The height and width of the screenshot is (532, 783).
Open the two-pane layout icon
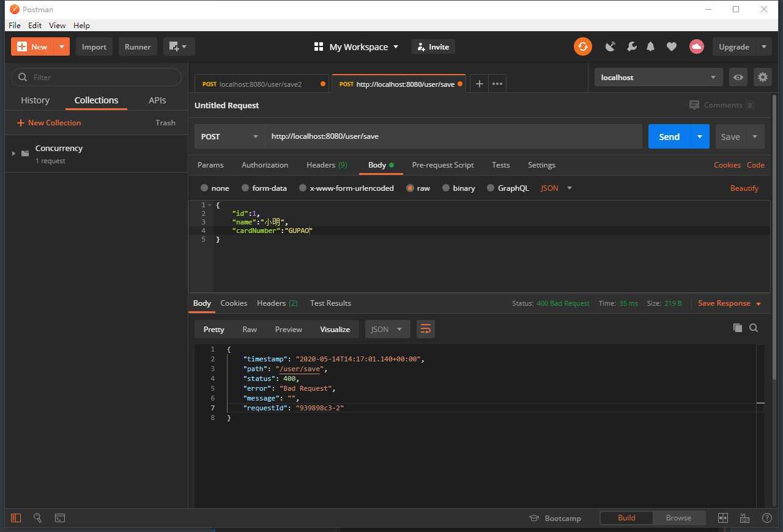point(722,518)
